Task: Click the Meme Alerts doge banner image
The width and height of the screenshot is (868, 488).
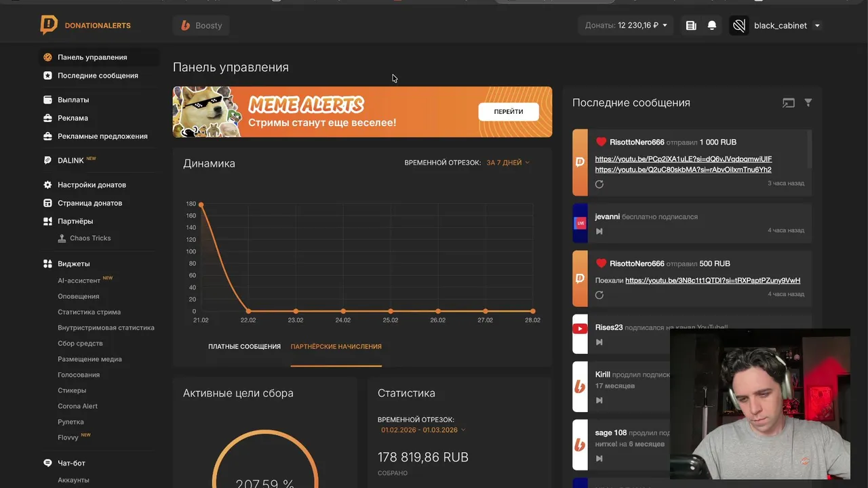Action: pos(207,112)
